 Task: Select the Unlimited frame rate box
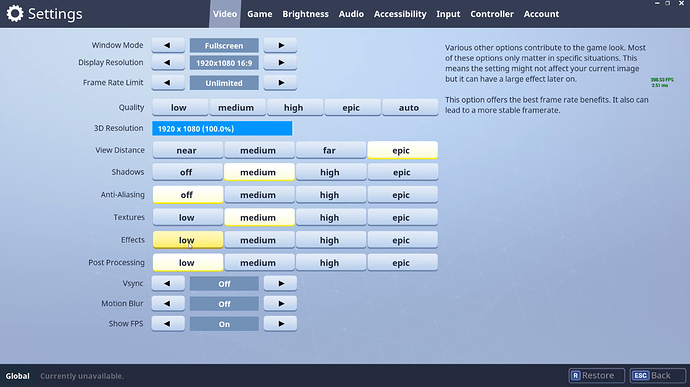point(224,83)
